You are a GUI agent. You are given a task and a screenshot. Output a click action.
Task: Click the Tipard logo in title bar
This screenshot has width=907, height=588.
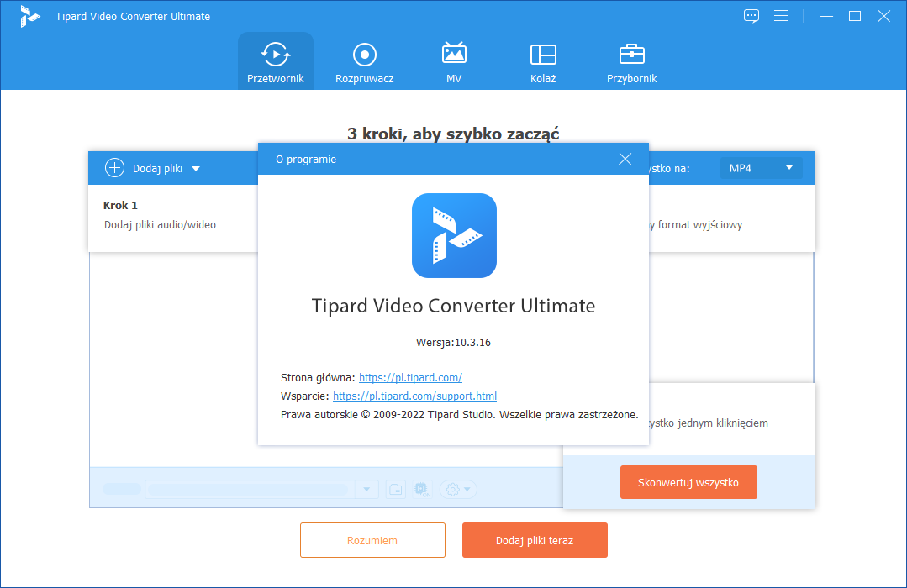tap(29, 16)
